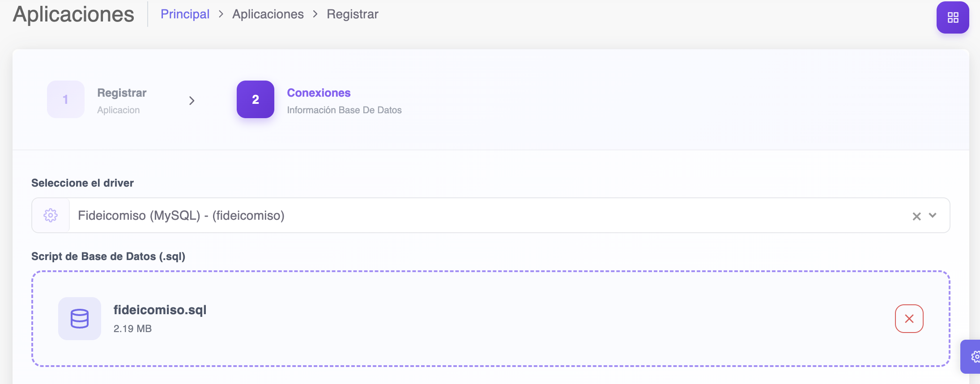980x384 pixels.
Task: Click the fideicomiso.sql file name
Action: pyautogui.click(x=160, y=310)
